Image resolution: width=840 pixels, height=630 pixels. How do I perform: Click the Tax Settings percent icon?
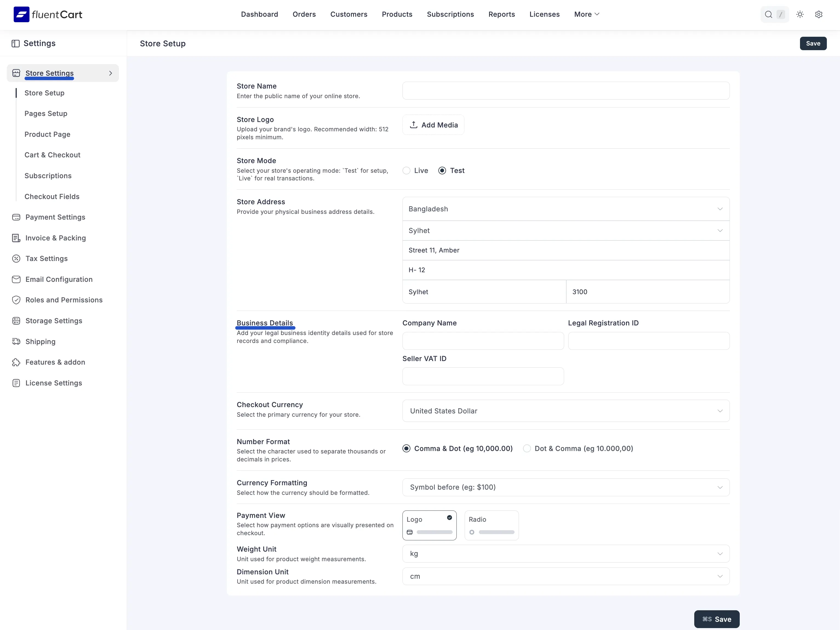(x=16, y=258)
